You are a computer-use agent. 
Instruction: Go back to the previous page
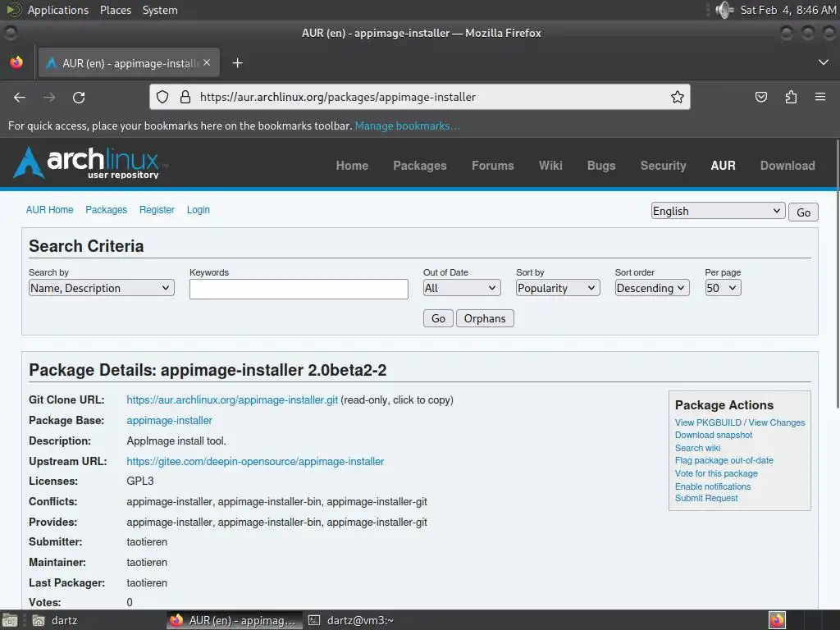pos(20,98)
